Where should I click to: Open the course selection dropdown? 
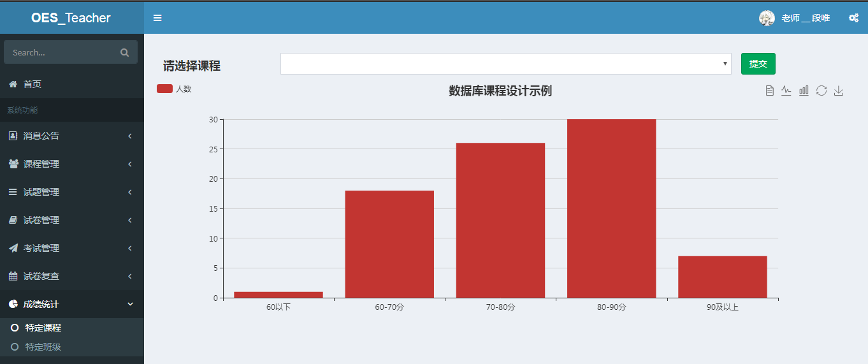505,64
